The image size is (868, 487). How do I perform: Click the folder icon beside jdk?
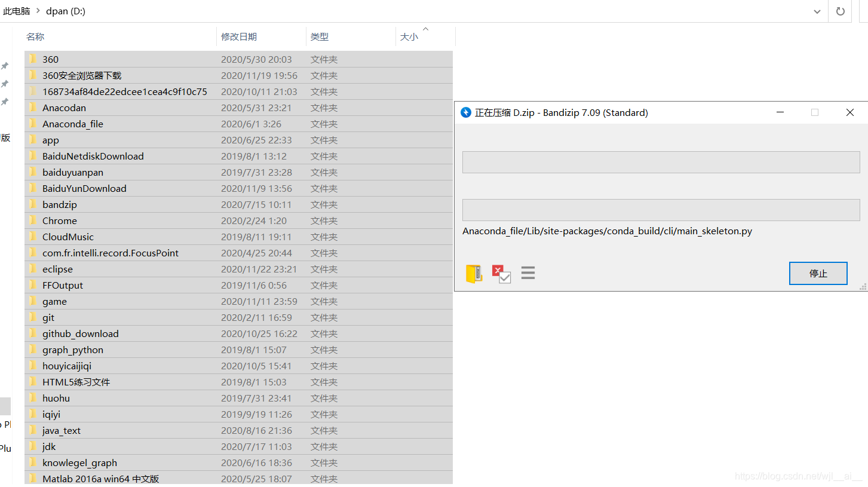(x=33, y=446)
